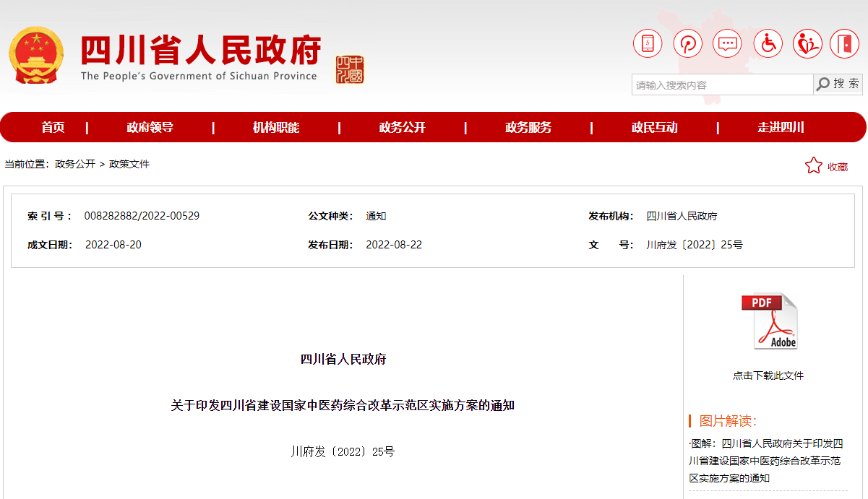Click the 四川省人民政府 site title banner
The image size is (868, 499).
[x=200, y=56]
